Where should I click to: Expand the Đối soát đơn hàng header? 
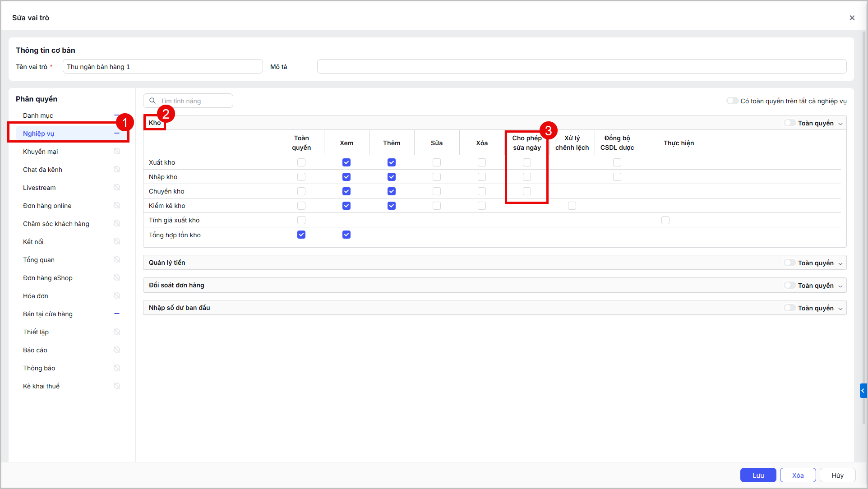(494, 285)
